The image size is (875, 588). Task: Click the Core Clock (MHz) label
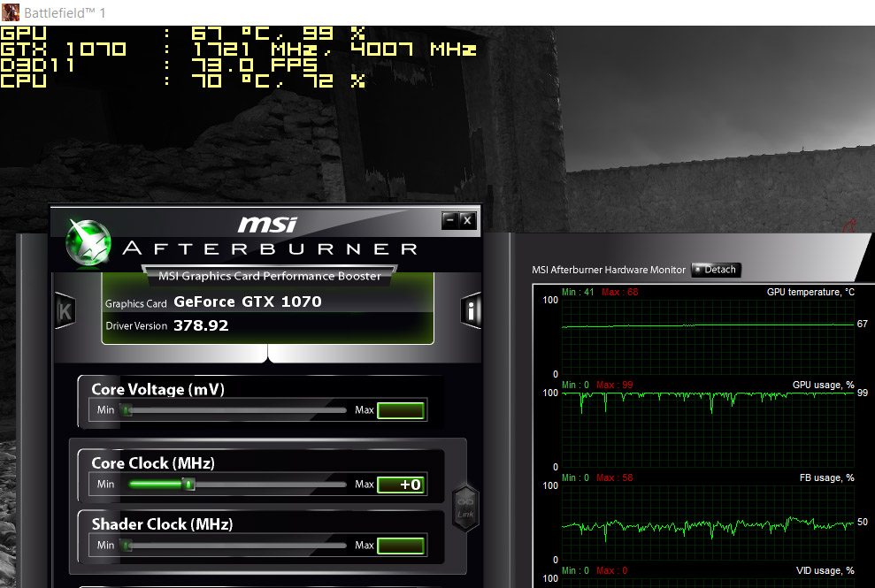pyautogui.click(x=153, y=463)
